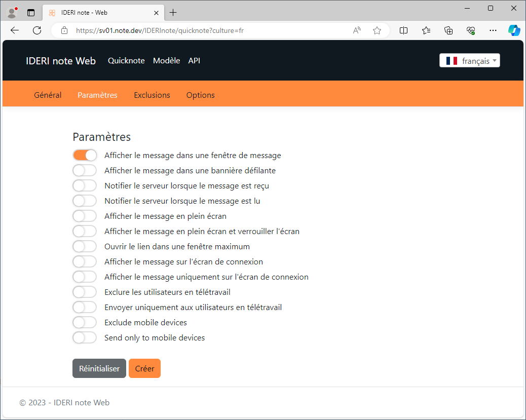The width and height of the screenshot is (526, 420).
Task: Open Browser essentials heart icon
Action: (471, 30)
